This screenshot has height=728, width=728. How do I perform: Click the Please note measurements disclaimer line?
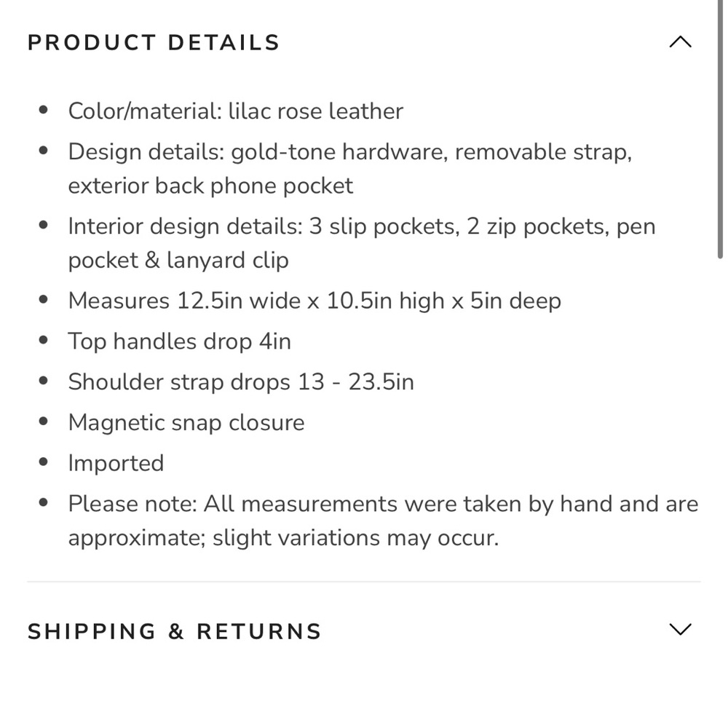(x=383, y=505)
